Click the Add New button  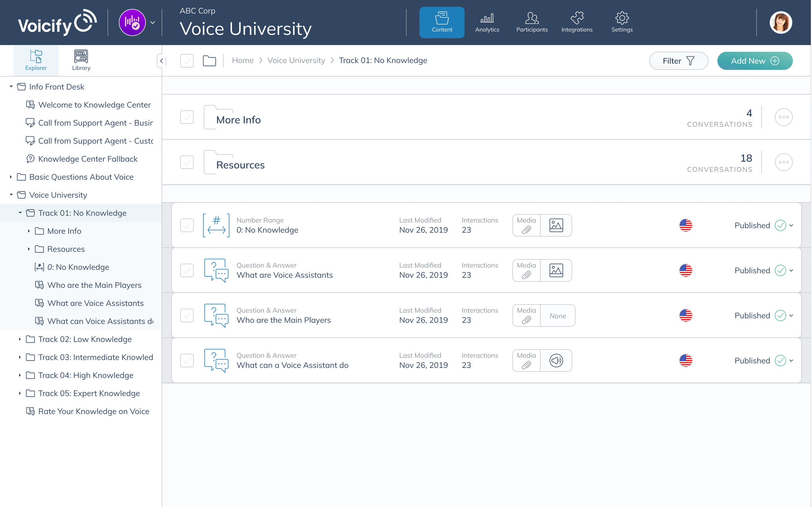click(755, 61)
